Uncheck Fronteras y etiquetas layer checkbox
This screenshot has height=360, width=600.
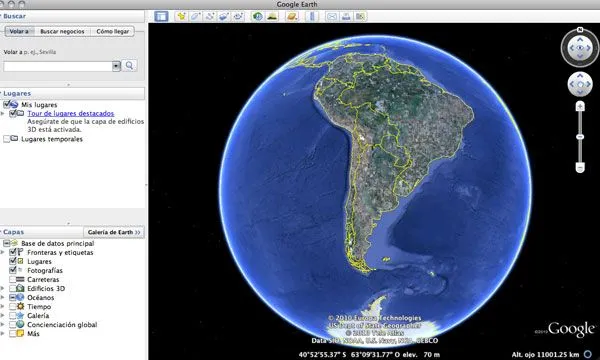[13, 252]
